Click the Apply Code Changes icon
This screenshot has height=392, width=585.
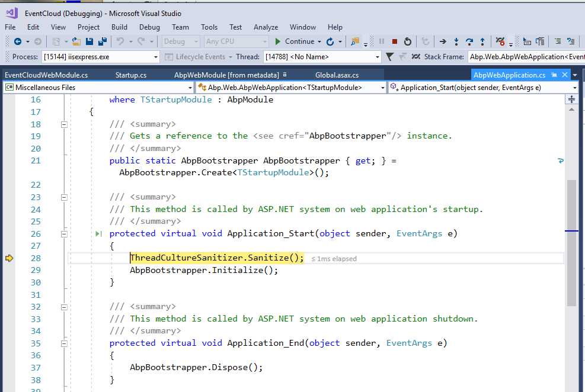pyautogui.click(x=426, y=41)
